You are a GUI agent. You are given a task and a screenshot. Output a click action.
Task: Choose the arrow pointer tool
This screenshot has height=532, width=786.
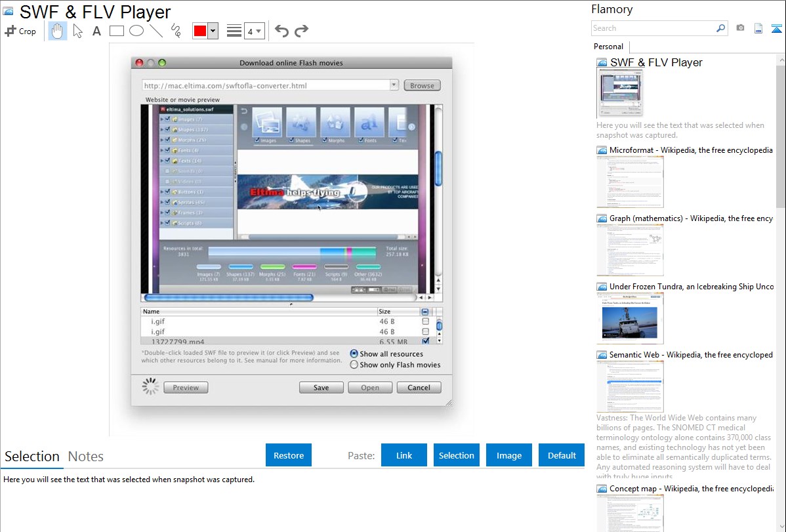(77, 31)
